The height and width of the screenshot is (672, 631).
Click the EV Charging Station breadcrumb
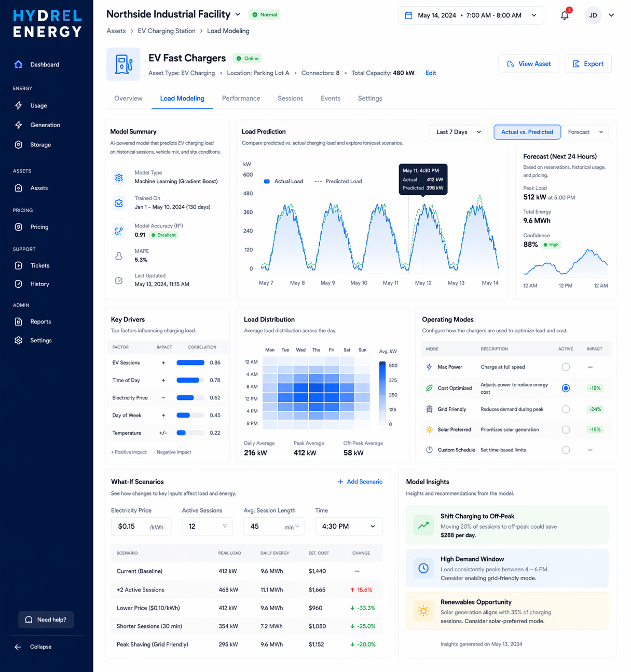166,31
